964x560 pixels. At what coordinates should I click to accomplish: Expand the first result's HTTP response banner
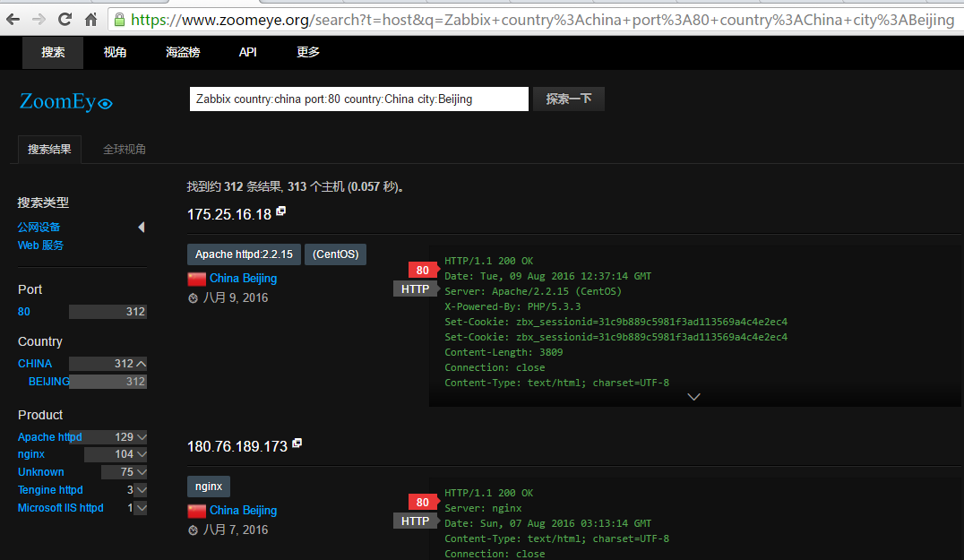click(x=693, y=396)
